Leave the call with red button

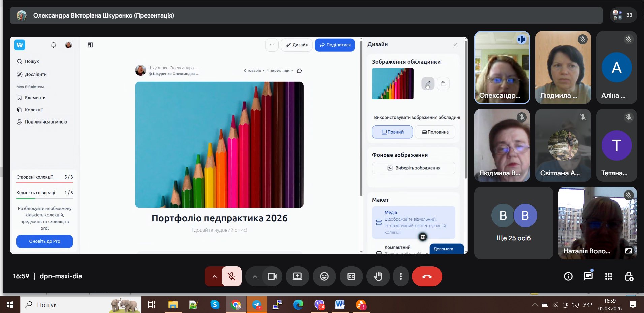pyautogui.click(x=427, y=276)
